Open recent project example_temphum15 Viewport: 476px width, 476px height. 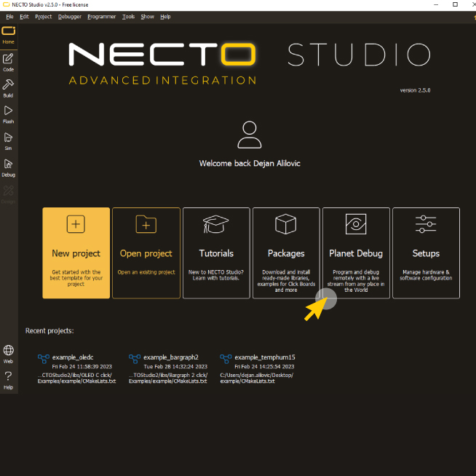265,357
